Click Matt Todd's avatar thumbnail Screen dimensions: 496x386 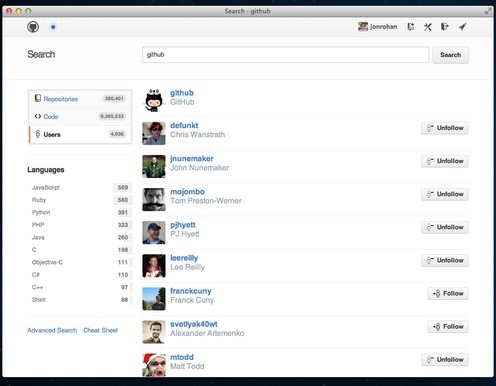(x=154, y=365)
